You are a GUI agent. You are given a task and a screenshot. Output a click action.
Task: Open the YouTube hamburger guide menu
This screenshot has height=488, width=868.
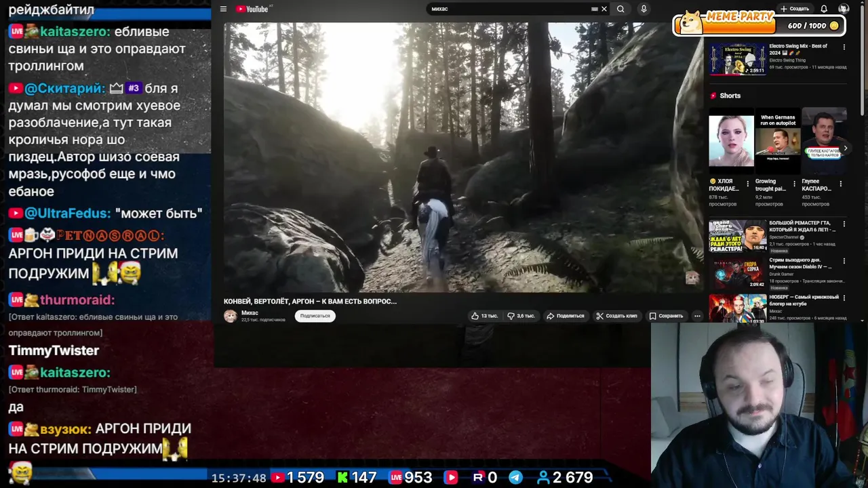point(223,9)
